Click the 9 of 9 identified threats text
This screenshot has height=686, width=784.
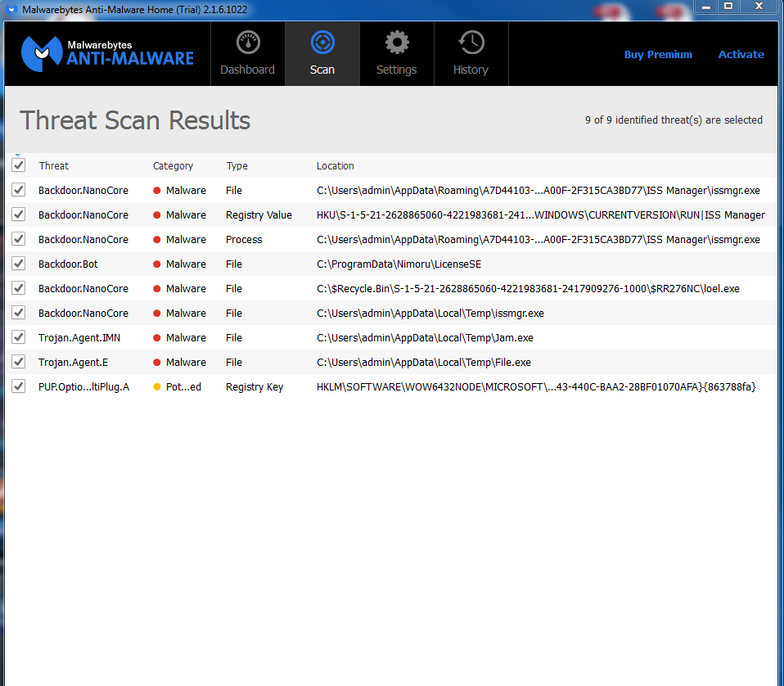coord(674,120)
